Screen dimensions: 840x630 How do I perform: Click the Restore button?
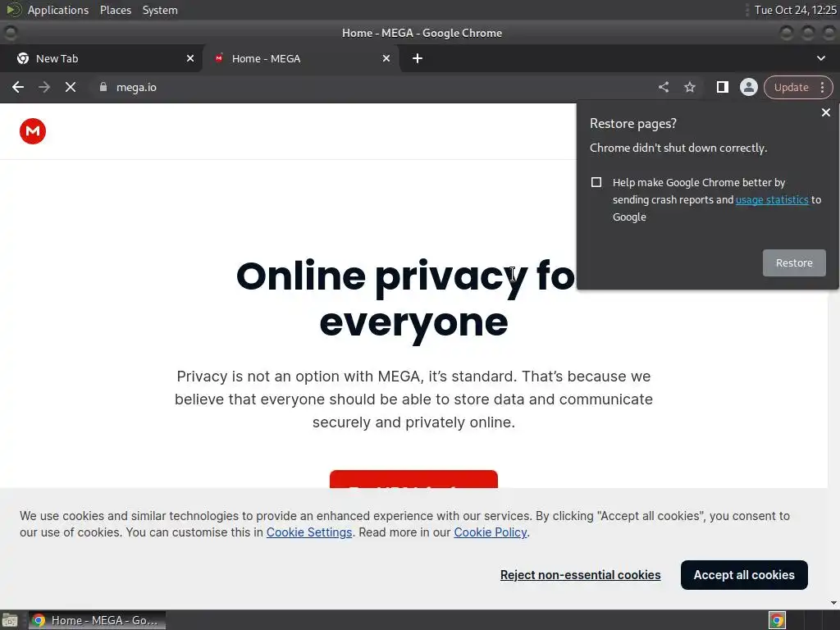(x=794, y=263)
